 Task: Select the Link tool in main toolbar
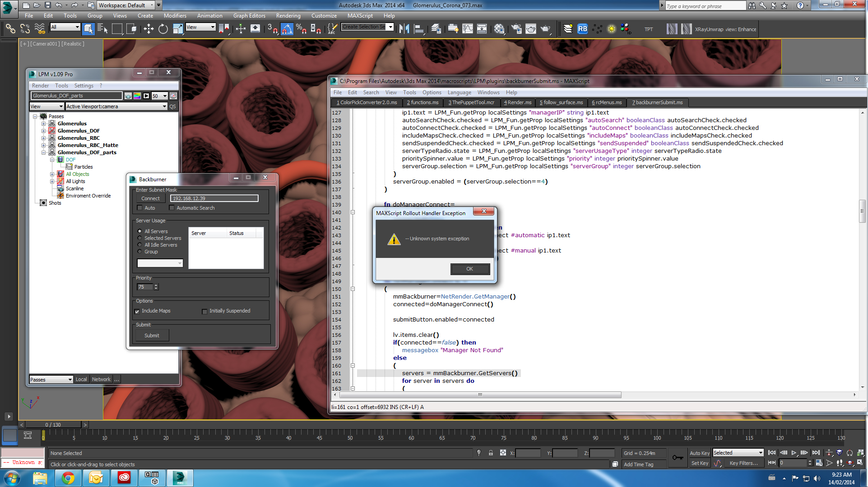(x=10, y=29)
